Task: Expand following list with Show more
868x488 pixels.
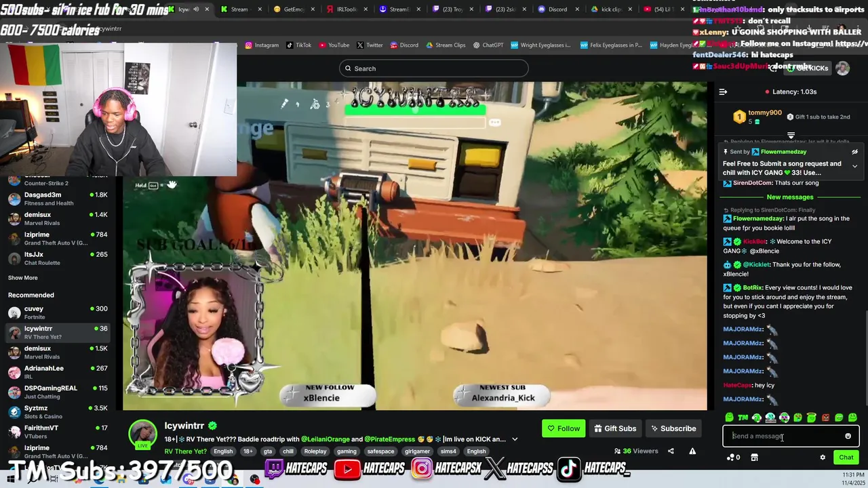Action: [x=23, y=278]
